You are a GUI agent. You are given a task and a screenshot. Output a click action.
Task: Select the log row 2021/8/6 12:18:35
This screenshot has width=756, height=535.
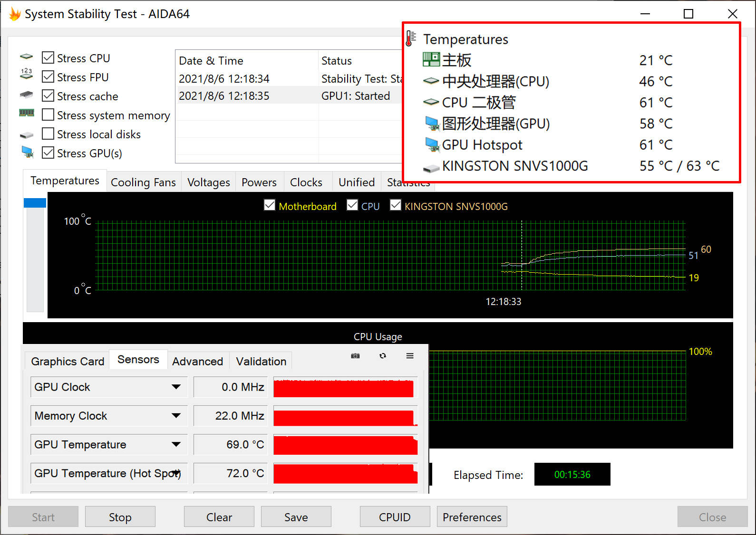[289, 96]
